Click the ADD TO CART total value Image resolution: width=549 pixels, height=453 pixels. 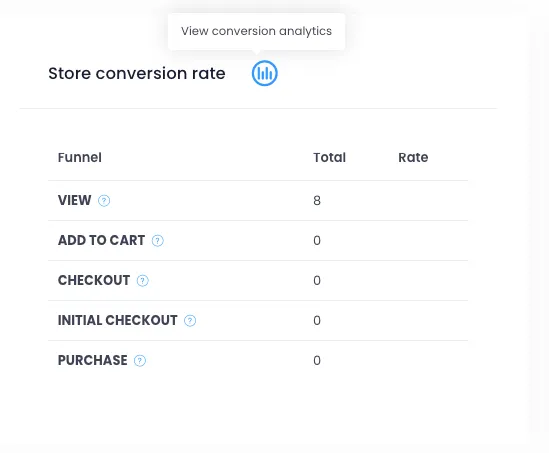tap(317, 241)
